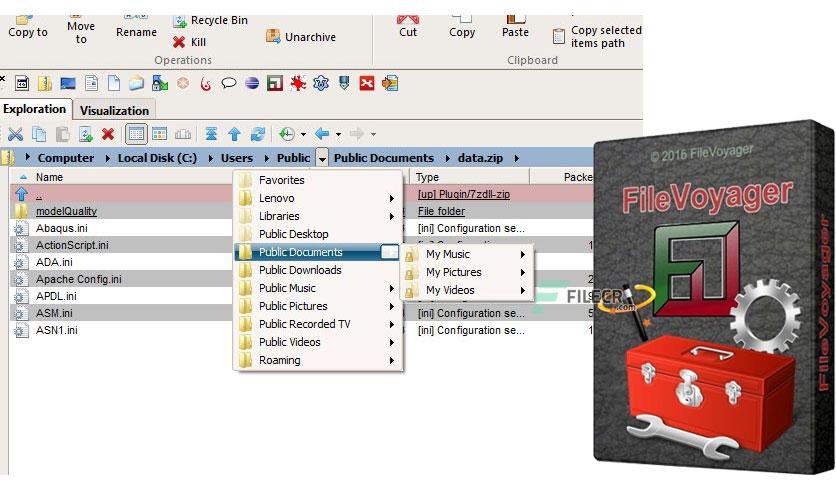Refresh the folder listing
Screen dimensions: 836x484
coord(258,134)
